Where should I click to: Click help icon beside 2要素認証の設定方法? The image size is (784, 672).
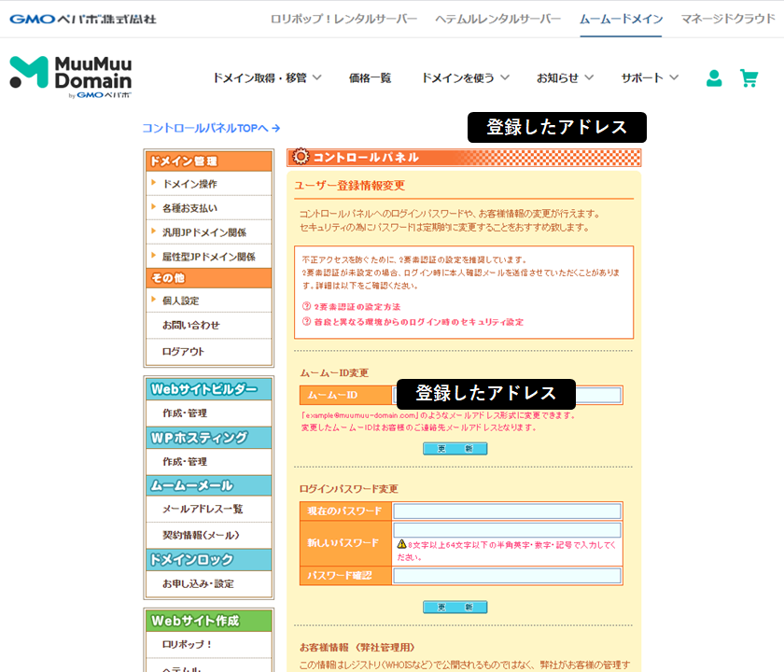coord(306,306)
